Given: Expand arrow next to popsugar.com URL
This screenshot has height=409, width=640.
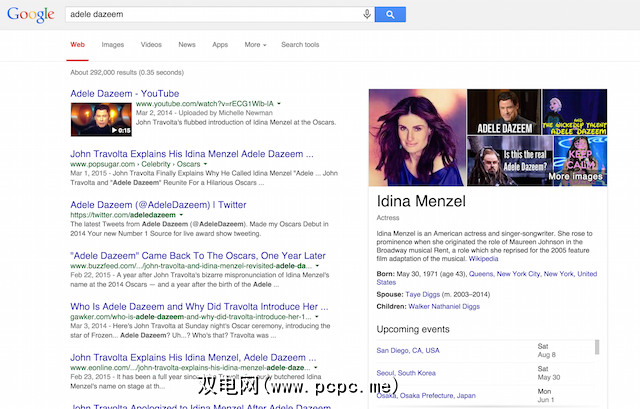Looking at the screenshot, I should pos(206,164).
